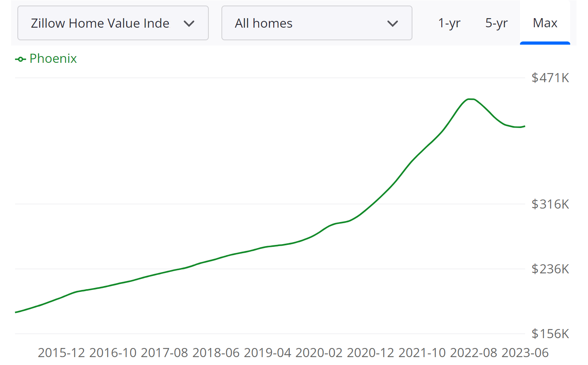Image resolution: width=588 pixels, height=365 pixels.
Task: Click the Phoenix label text
Action: [x=53, y=58]
